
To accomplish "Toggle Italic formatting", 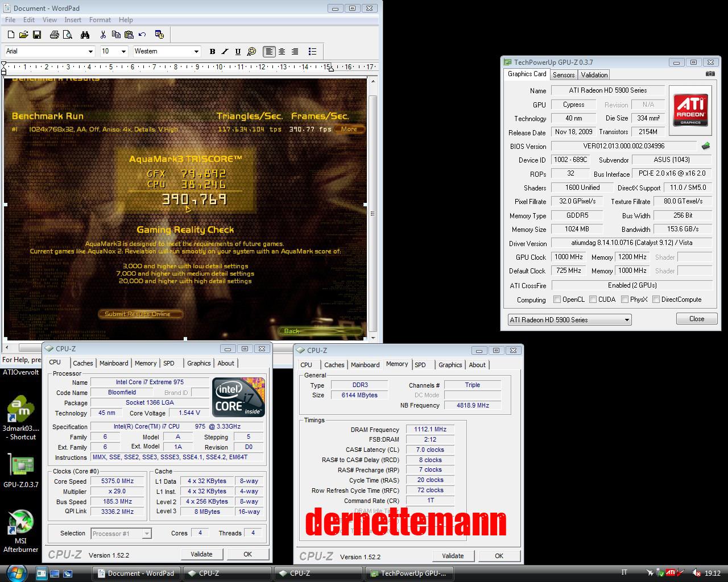I will (x=225, y=51).
